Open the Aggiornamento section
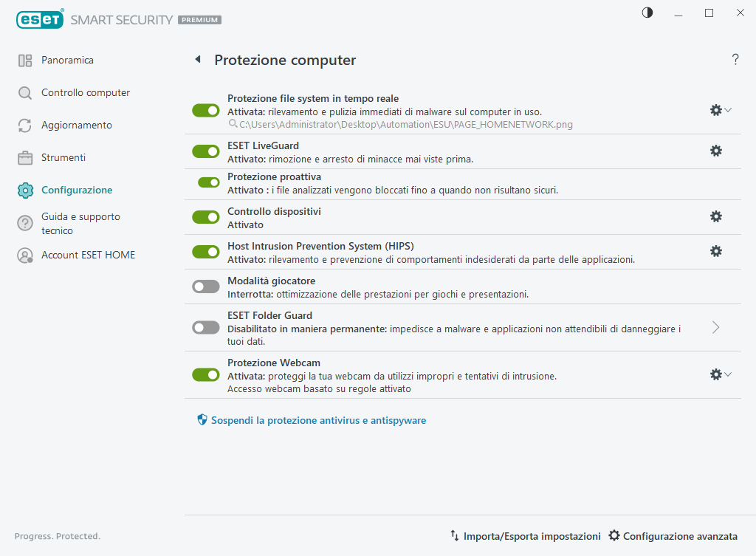The width and height of the screenshot is (756, 556). [x=76, y=125]
